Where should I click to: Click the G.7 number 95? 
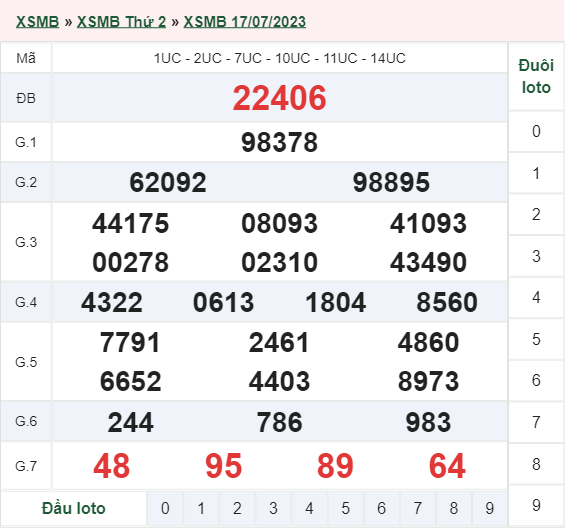pyautogui.click(x=224, y=466)
